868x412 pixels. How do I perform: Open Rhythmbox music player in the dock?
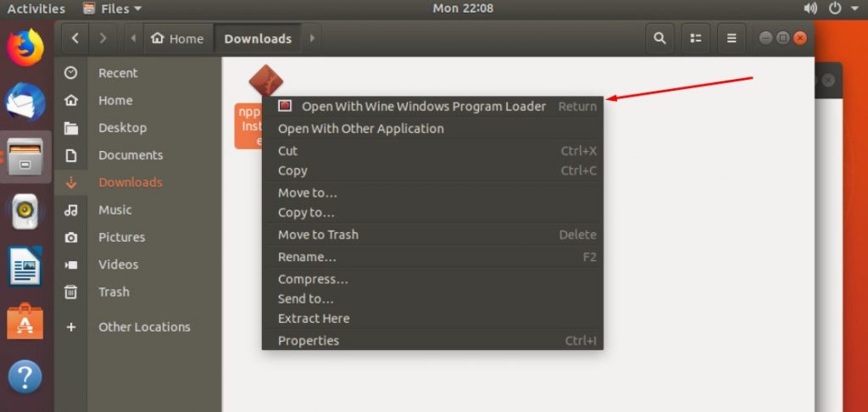[x=25, y=212]
